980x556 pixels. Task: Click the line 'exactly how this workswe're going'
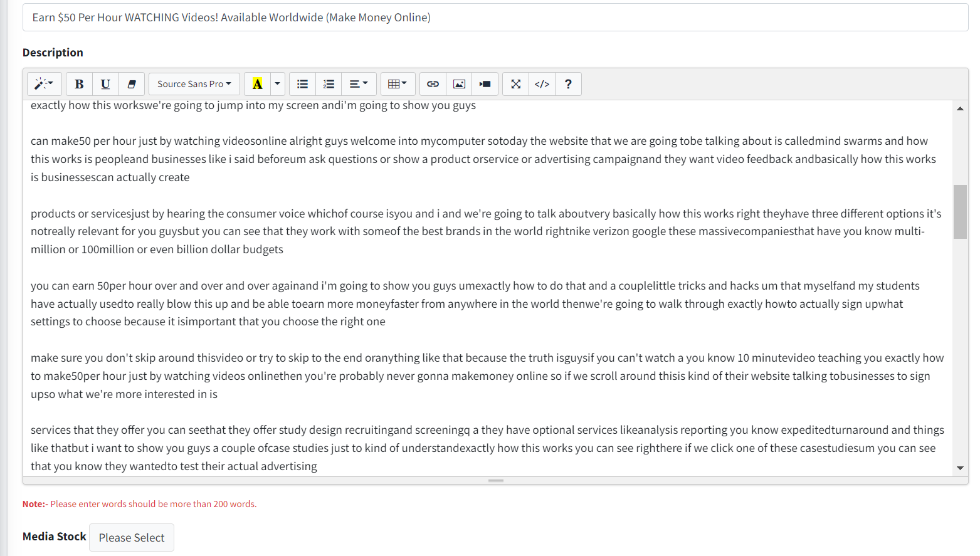click(253, 105)
